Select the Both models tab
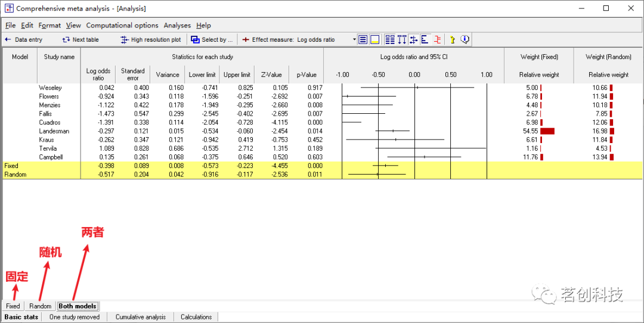This screenshot has width=644, height=323. coord(78,306)
